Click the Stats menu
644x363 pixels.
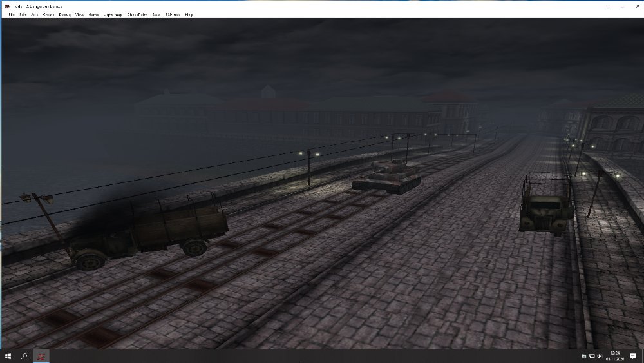pyautogui.click(x=156, y=14)
